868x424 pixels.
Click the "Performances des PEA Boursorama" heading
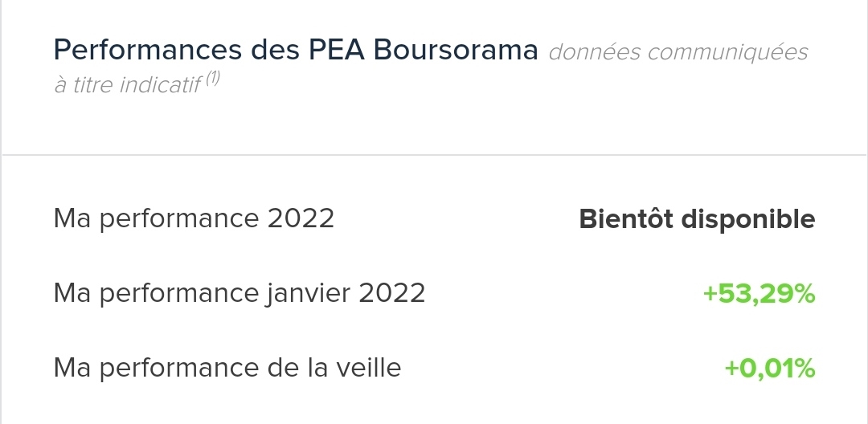tap(295, 51)
